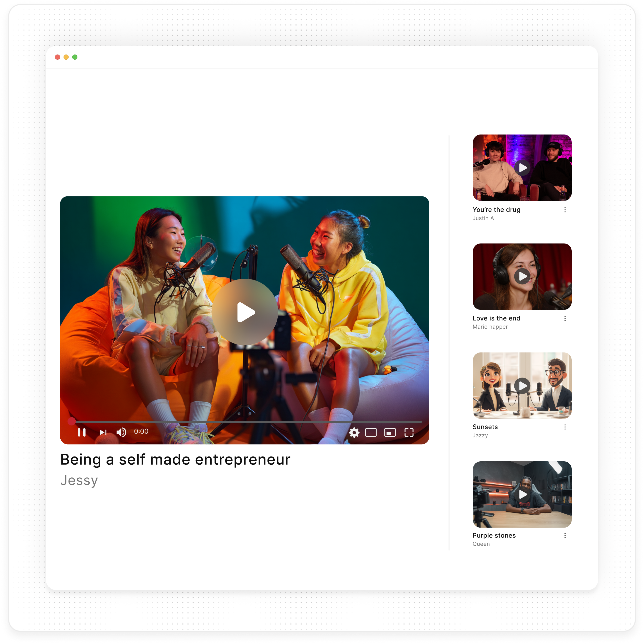
Task: Pause the video using pause icon
Action: click(x=82, y=432)
